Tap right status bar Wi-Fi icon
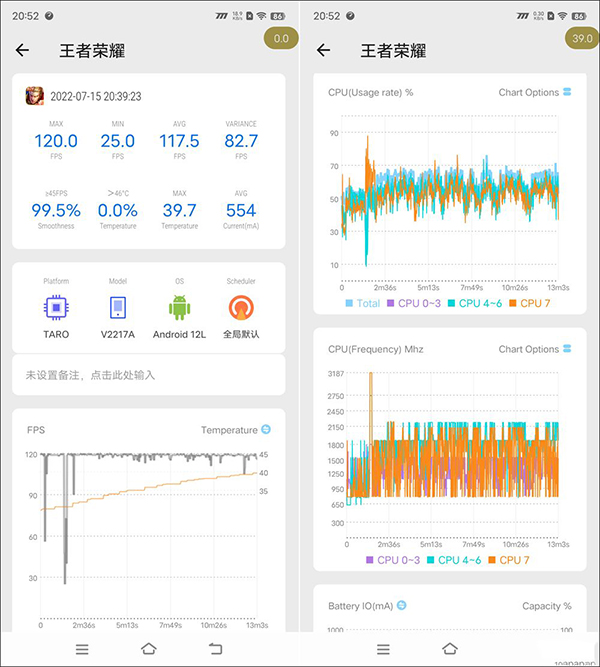The width and height of the screenshot is (600, 667). coord(563,16)
